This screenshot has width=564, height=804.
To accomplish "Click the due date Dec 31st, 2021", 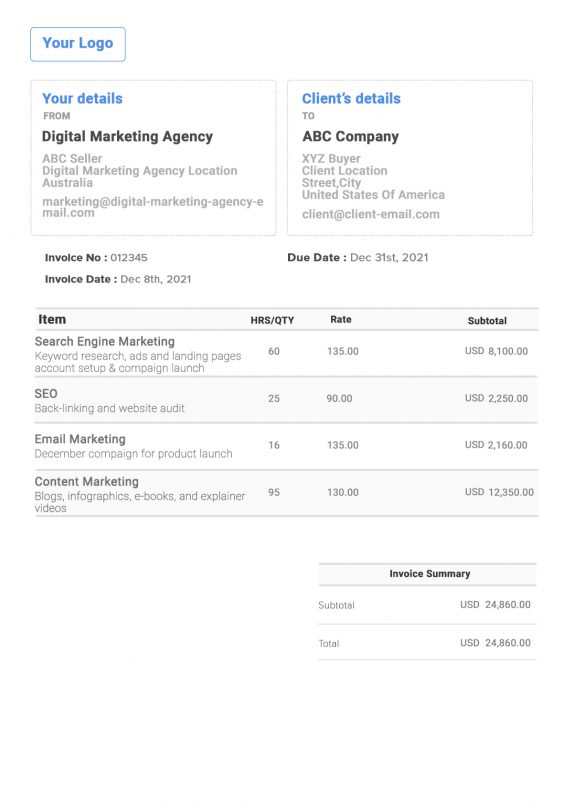I will (389, 257).
